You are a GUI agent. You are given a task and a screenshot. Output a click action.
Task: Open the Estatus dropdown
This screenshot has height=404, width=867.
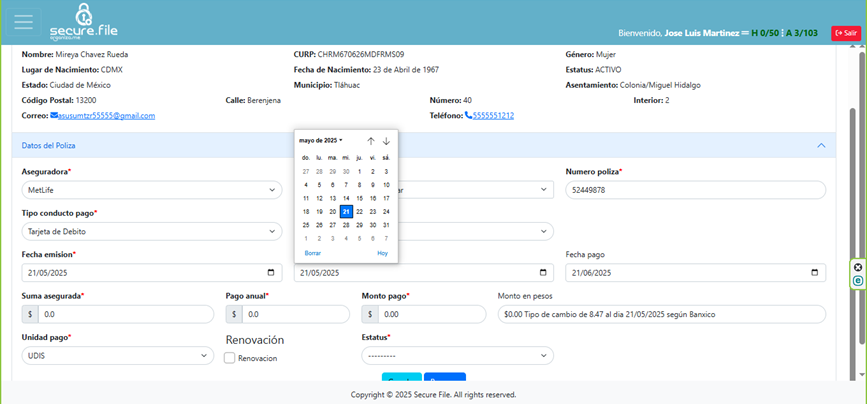[457, 356]
